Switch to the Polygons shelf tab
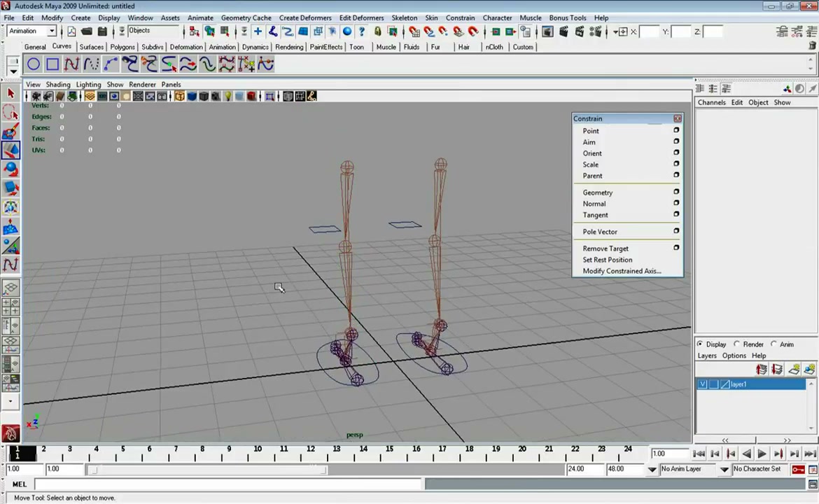The width and height of the screenshot is (819, 504). [x=122, y=47]
